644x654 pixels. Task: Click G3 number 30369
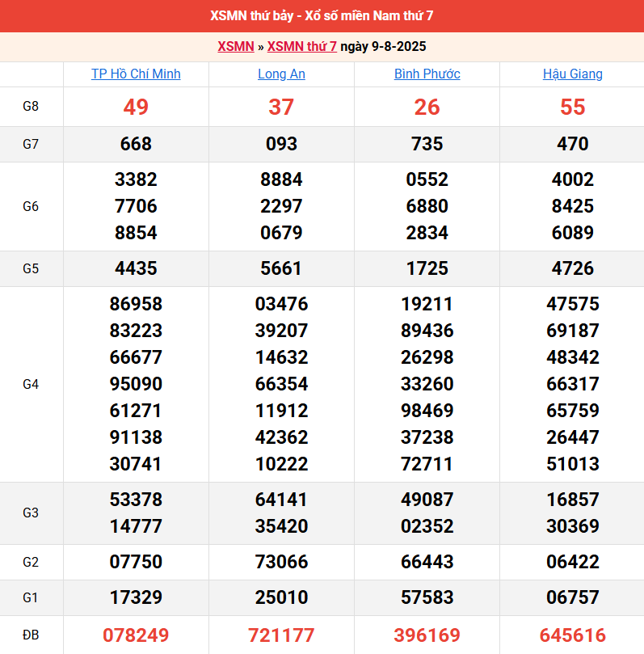[573, 526]
